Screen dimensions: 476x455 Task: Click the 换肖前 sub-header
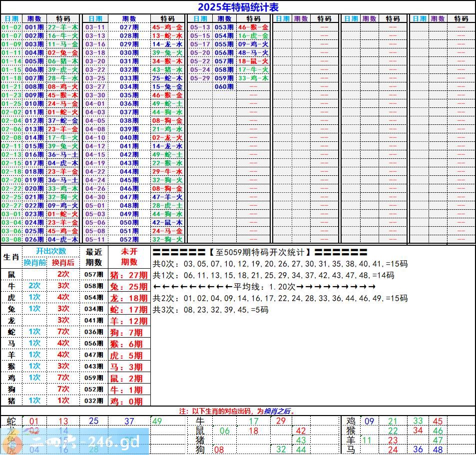coord(35,262)
